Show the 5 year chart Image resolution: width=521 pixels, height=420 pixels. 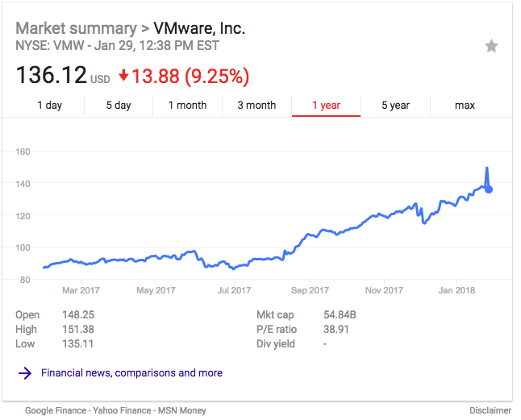395,106
